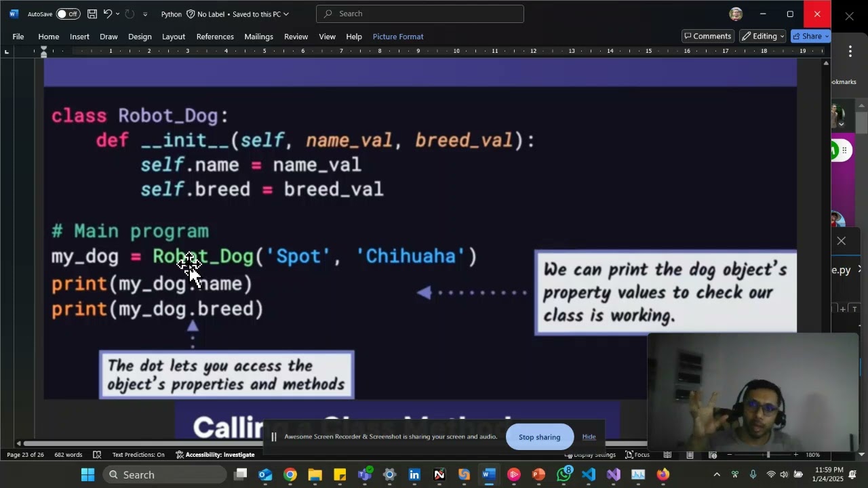
Task: Open the File menu
Action: (x=18, y=37)
